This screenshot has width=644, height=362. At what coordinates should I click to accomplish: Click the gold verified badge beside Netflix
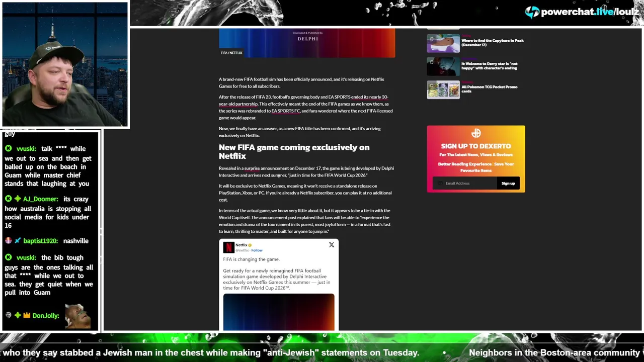click(250, 245)
